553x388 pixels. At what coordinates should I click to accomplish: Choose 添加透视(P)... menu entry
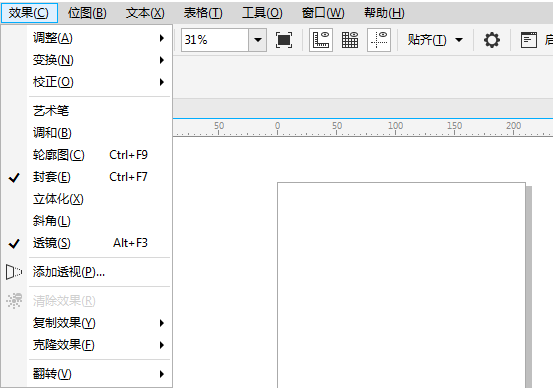(87, 272)
